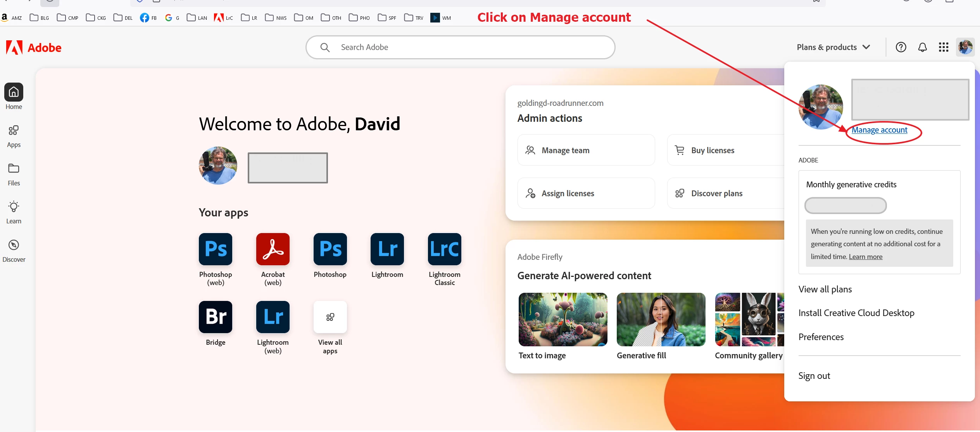This screenshot has width=980, height=432.
Task: Open the Lightroom Classic app icon
Action: coord(444,249)
